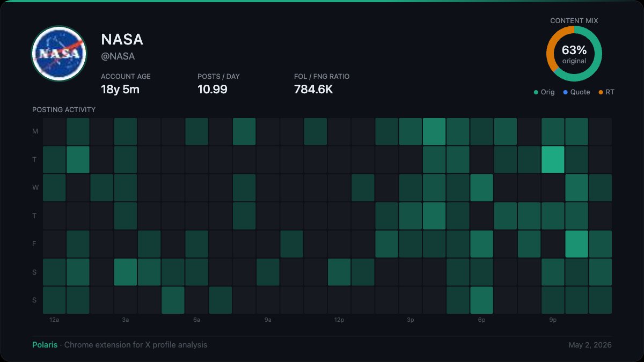The width and height of the screenshot is (644, 362).
Task: Click the Quote legend label
Action: click(x=580, y=92)
